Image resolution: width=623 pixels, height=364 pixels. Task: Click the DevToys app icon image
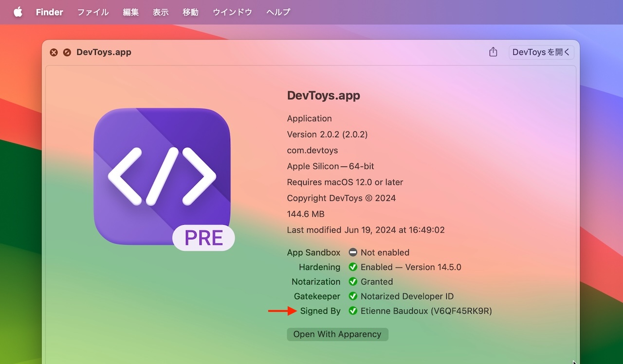162,176
